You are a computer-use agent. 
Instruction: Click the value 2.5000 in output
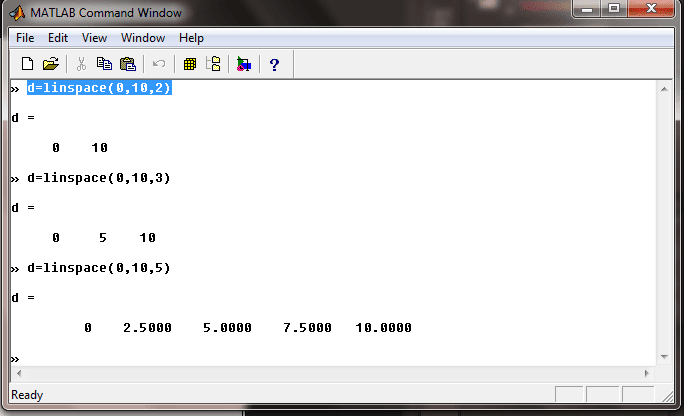(x=147, y=327)
